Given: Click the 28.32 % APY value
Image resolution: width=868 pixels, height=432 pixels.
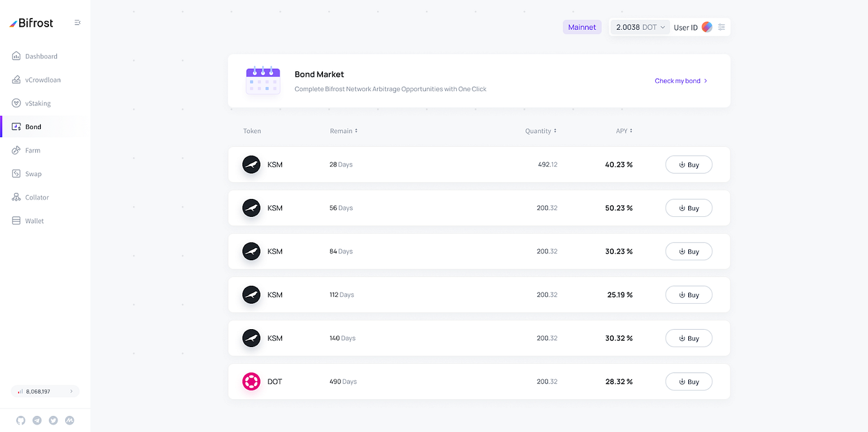Looking at the screenshot, I should 619,382.
